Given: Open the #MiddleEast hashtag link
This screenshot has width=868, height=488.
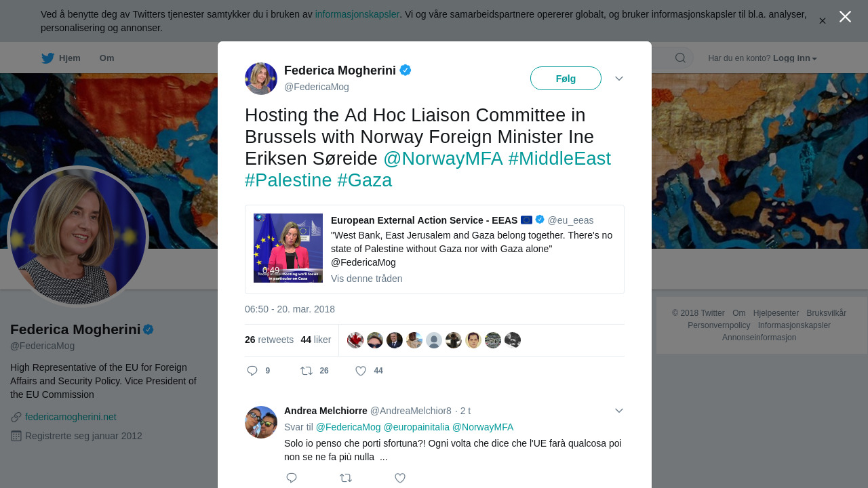Looking at the screenshot, I should point(559,159).
